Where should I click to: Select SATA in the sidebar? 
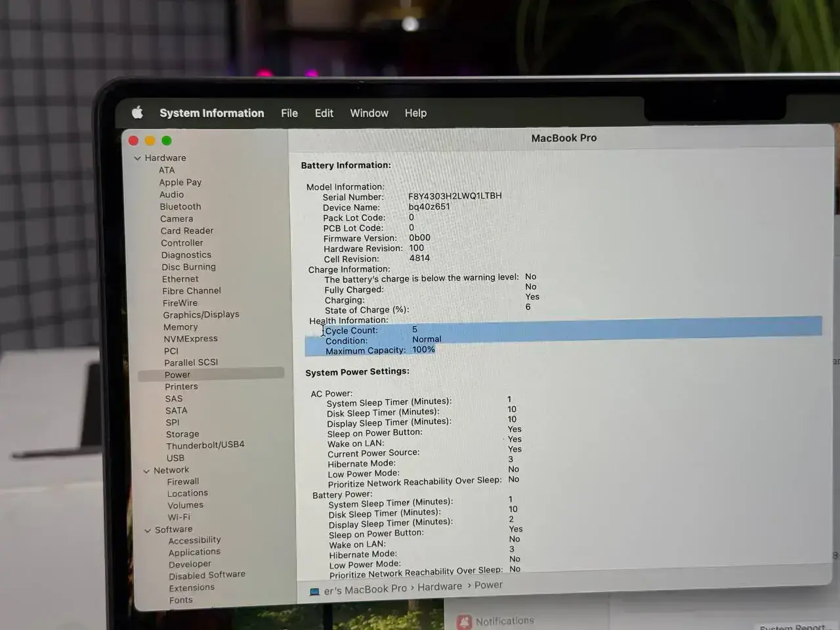[x=176, y=410]
